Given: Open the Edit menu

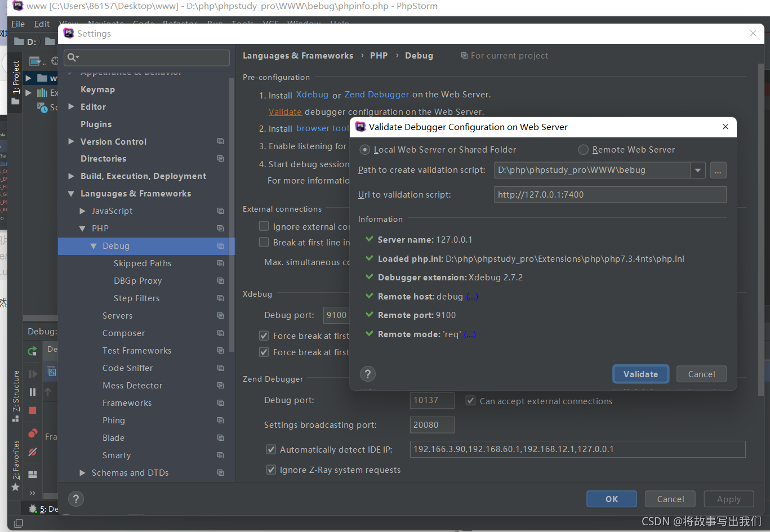Looking at the screenshot, I should tap(42, 24).
